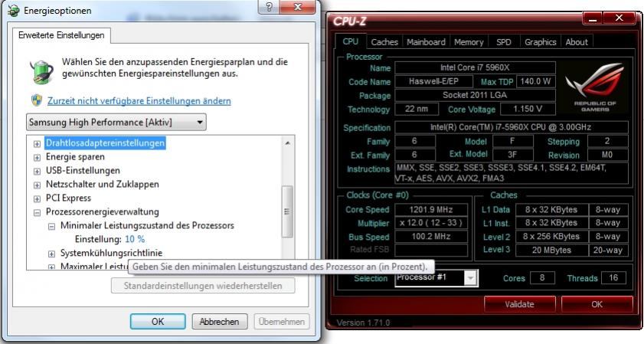Collapse Minimaler Leistungszustand des Prozessors node
The height and width of the screenshot is (344, 644).
pyautogui.click(x=52, y=227)
